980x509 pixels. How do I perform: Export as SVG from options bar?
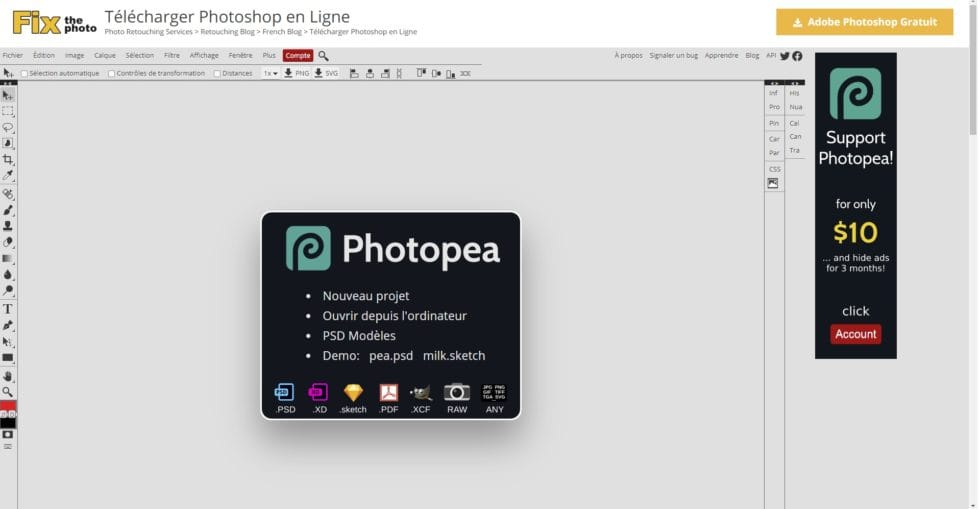(326, 73)
